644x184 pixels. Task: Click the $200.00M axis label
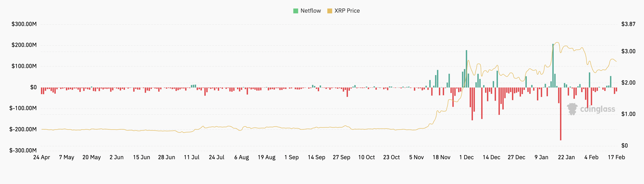click(x=24, y=45)
